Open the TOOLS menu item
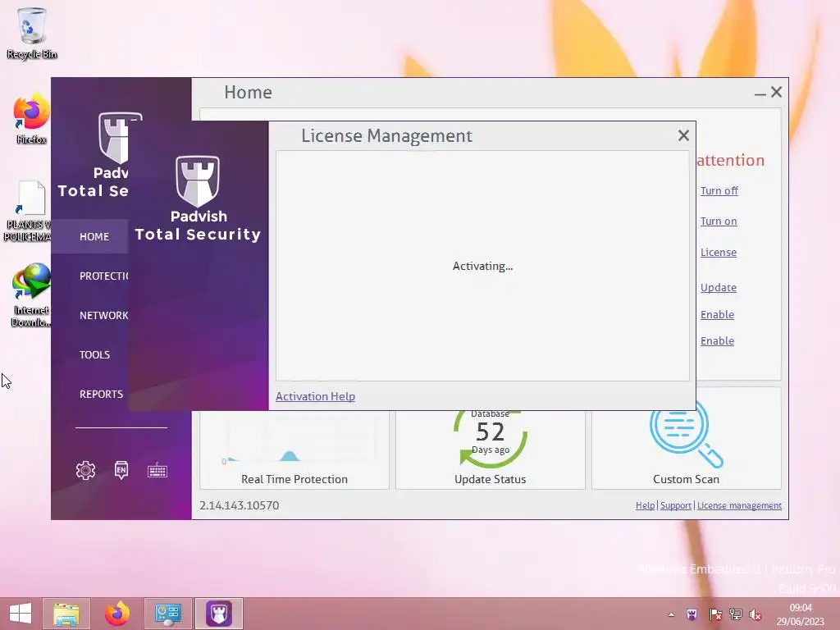The height and width of the screenshot is (630, 840). point(95,354)
